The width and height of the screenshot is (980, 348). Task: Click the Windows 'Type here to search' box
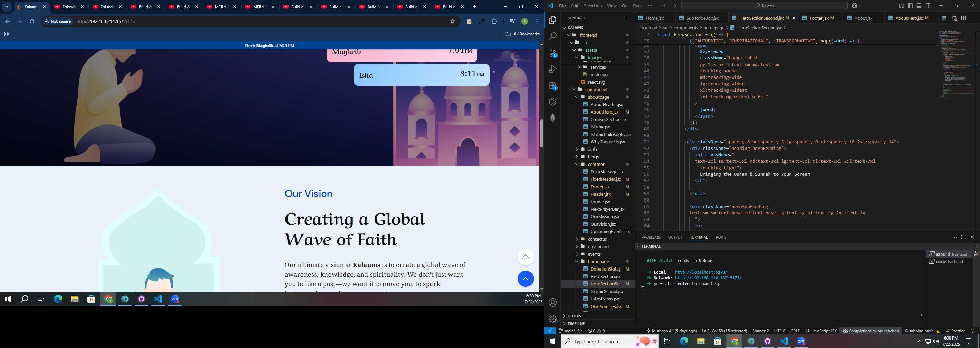(610, 342)
